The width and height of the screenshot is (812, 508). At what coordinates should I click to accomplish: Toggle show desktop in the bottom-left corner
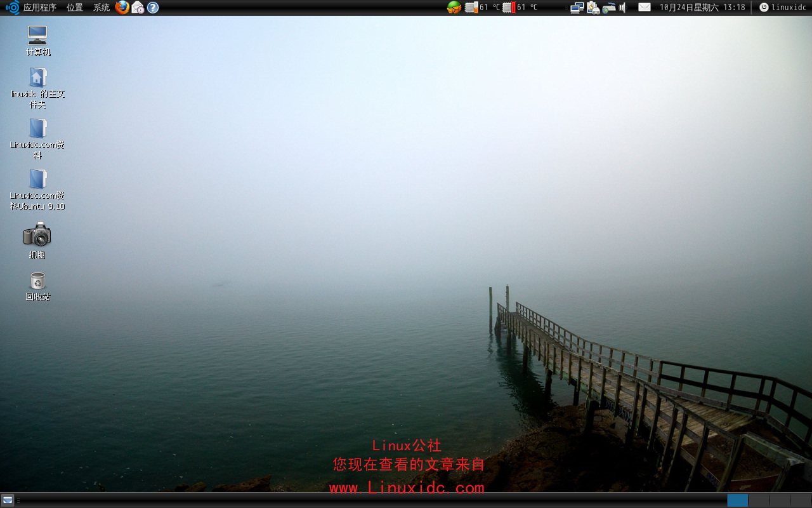tap(8, 500)
